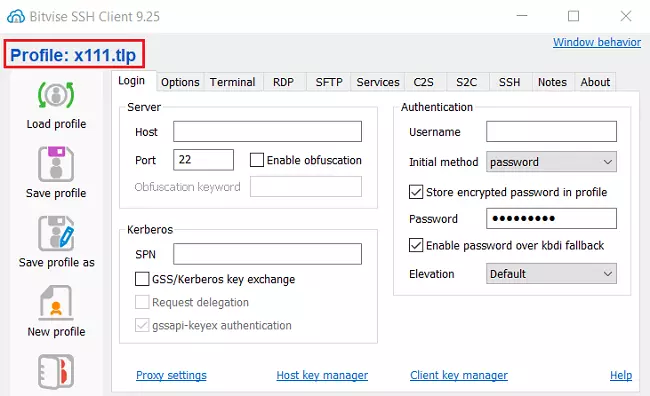Click the Save profile as icon
The width and height of the screenshot is (650, 396).
tap(56, 233)
